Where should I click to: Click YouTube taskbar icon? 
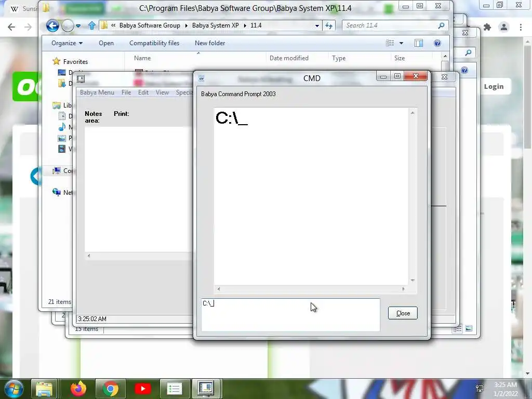tap(143, 389)
